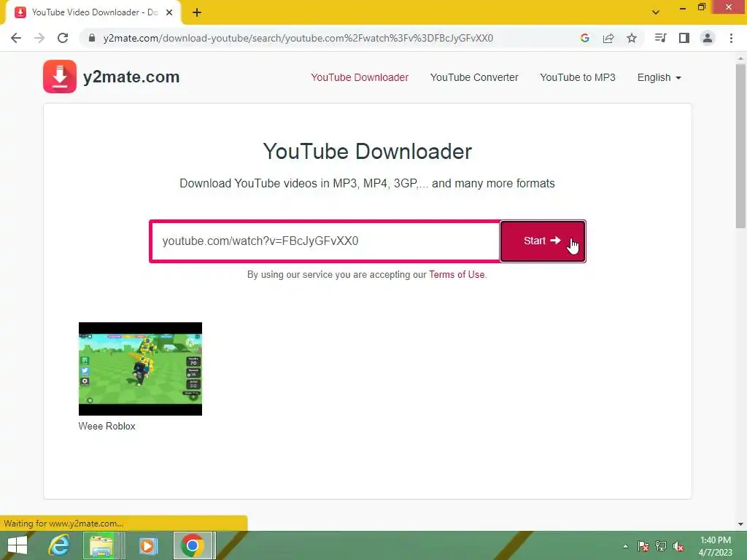Toggle the browser side panel icon
This screenshot has height=560, width=747.
tap(684, 38)
